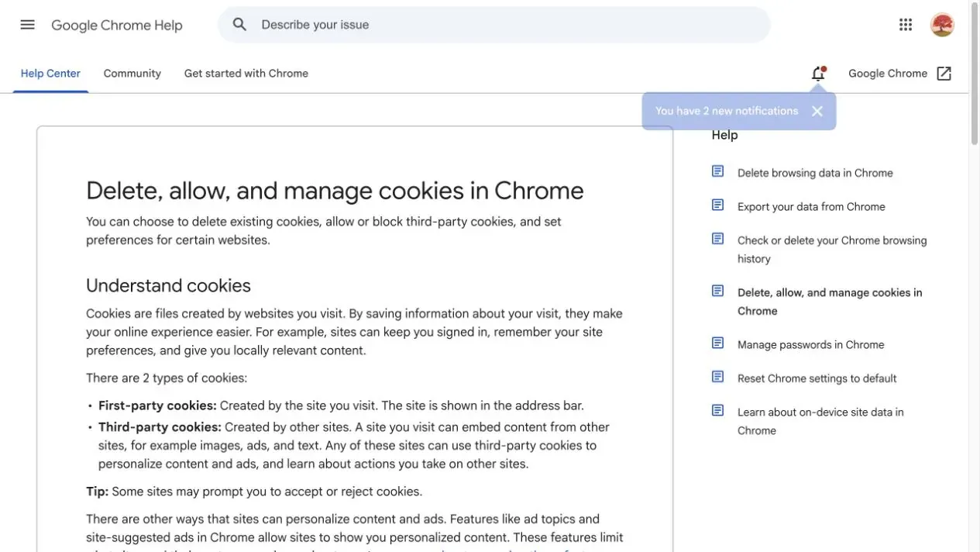Viewport: 980px width, 552px height.
Task: Click the There are 2 types of cookies line
Action: [167, 378]
